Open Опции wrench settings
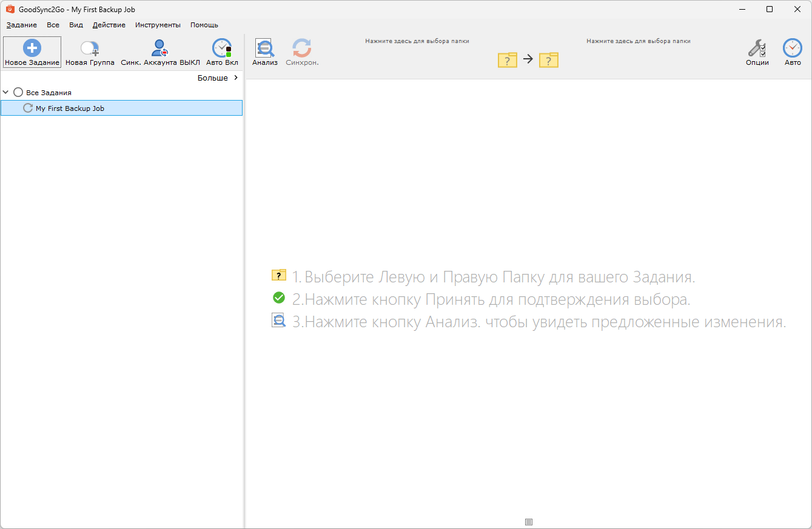812x529 pixels. (x=757, y=52)
